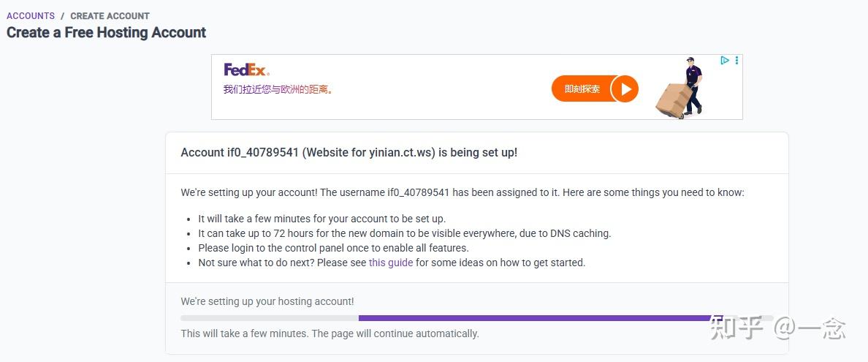This screenshot has height=362, width=868.
Task: Go to the ACCOUNTS breadcrumb link
Action: click(x=31, y=16)
